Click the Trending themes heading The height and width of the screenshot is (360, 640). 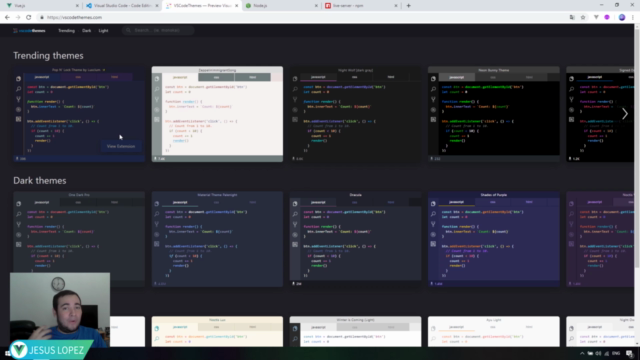click(x=48, y=56)
